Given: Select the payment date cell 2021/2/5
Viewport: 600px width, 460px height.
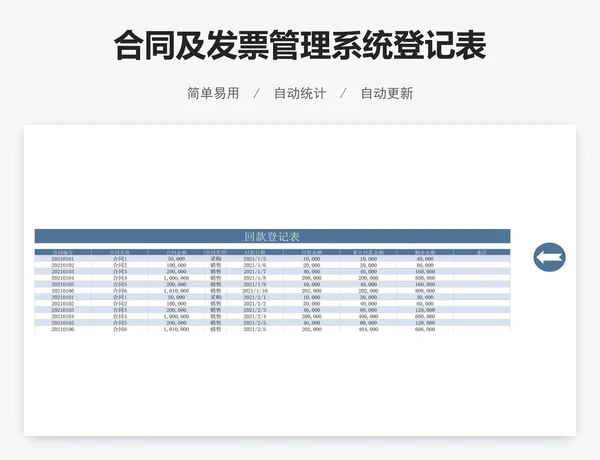Looking at the screenshot, I should [x=255, y=323].
